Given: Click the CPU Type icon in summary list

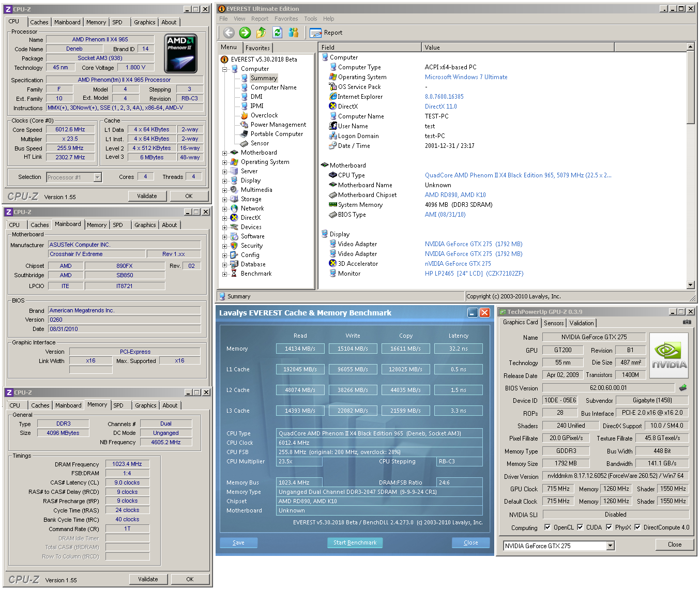Looking at the screenshot, I should [x=333, y=175].
